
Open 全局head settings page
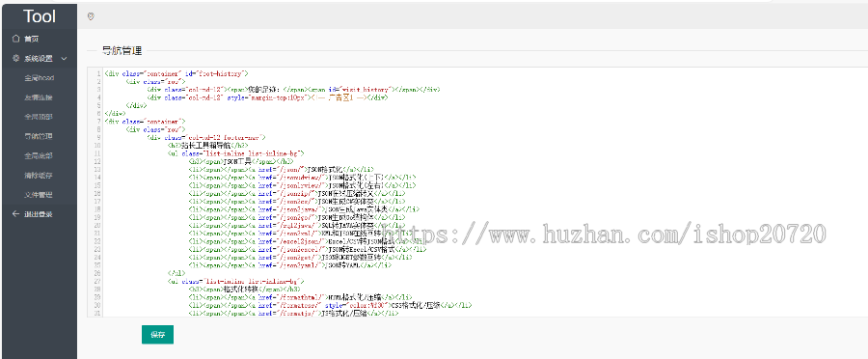[39, 78]
